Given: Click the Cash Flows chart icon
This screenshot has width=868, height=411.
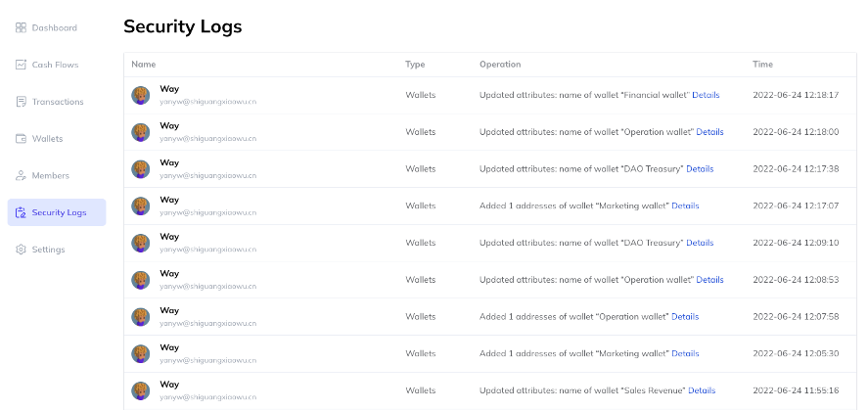Looking at the screenshot, I should (x=21, y=65).
